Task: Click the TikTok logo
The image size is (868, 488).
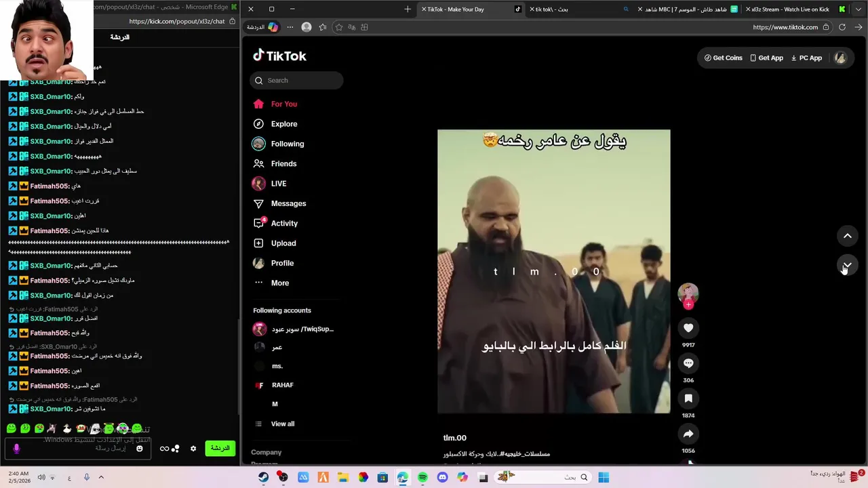Action: tap(279, 56)
